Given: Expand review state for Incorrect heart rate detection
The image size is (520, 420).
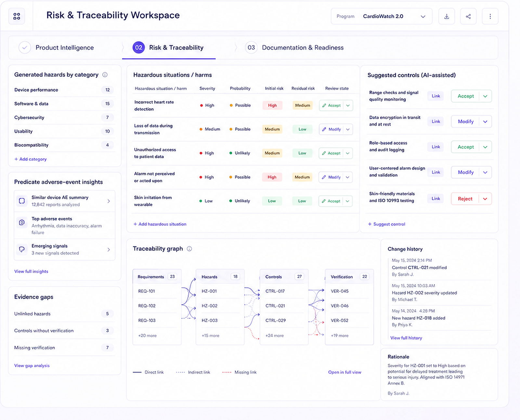Looking at the screenshot, I should [348, 105].
